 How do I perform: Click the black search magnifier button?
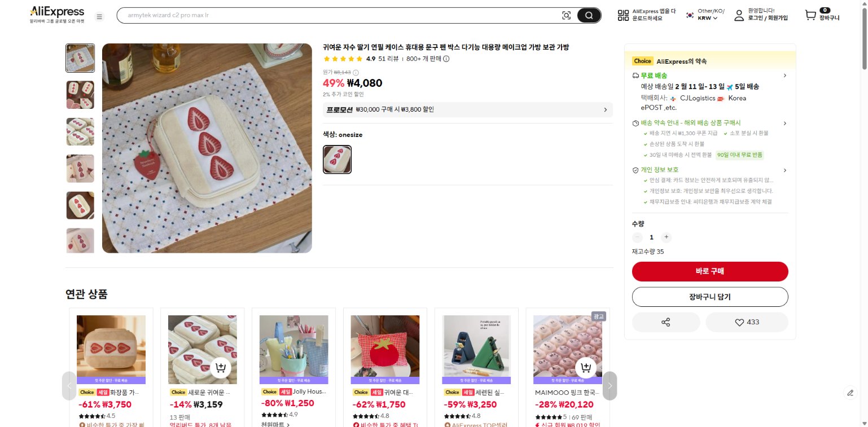589,15
